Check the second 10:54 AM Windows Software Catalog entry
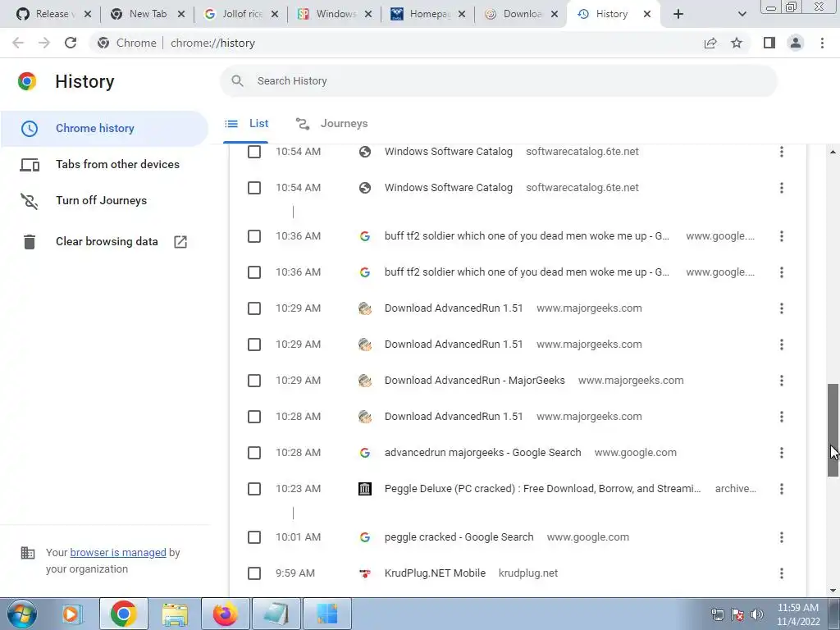The width and height of the screenshot is (840, 630). [x=254, y=188]
